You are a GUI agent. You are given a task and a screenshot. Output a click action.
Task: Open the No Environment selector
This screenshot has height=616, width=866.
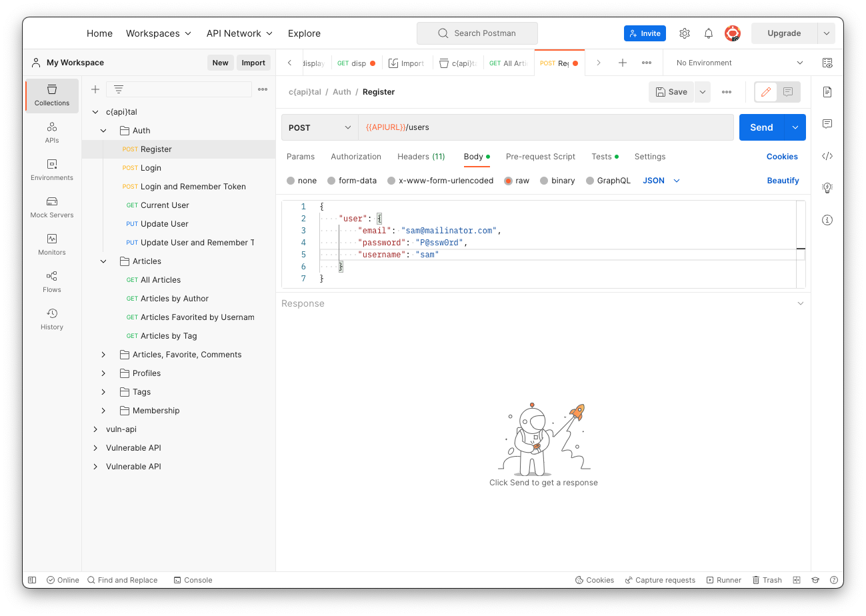[x=739, y=63]
